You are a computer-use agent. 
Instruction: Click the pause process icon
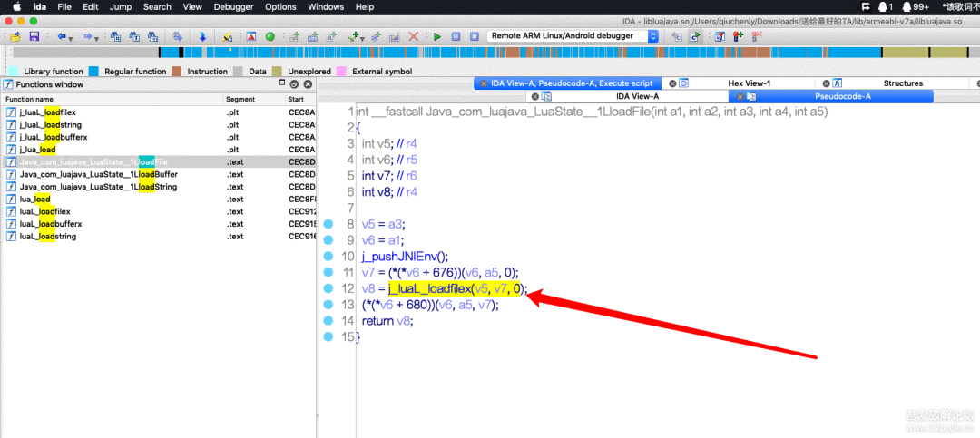tap(455, 36)
